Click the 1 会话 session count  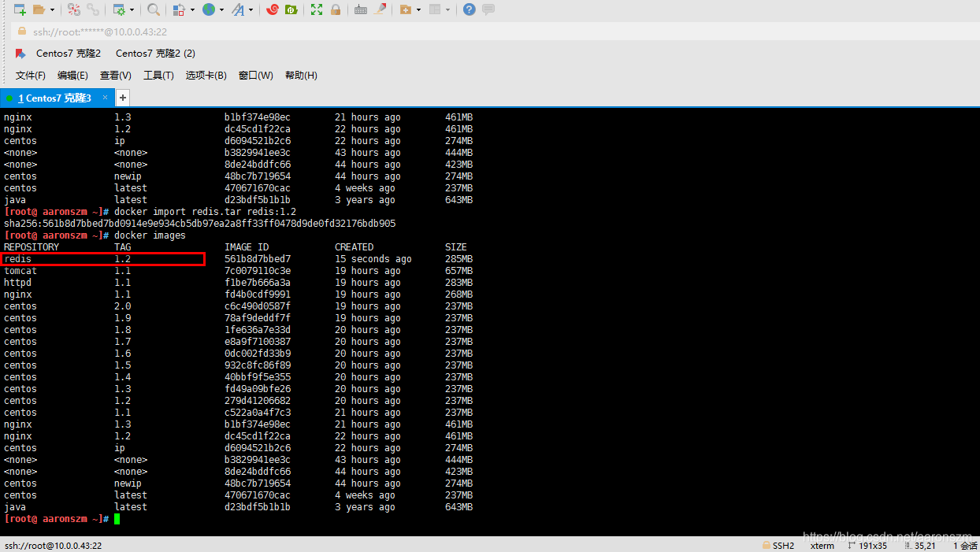pyautogui.click(x=965, y=545)
